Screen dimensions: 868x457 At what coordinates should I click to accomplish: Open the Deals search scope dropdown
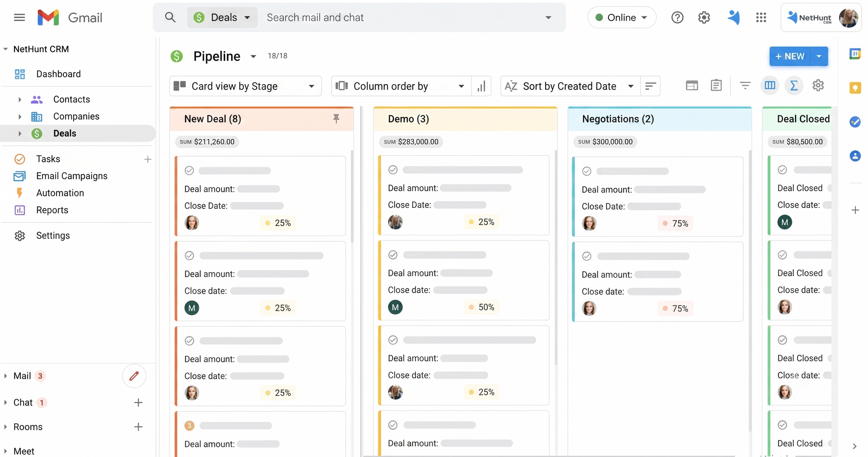pos(222,18)
